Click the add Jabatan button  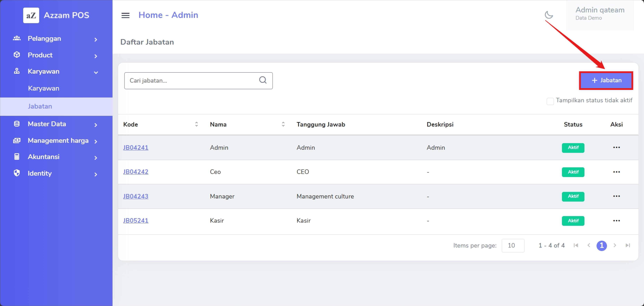(x=606, y=80)
